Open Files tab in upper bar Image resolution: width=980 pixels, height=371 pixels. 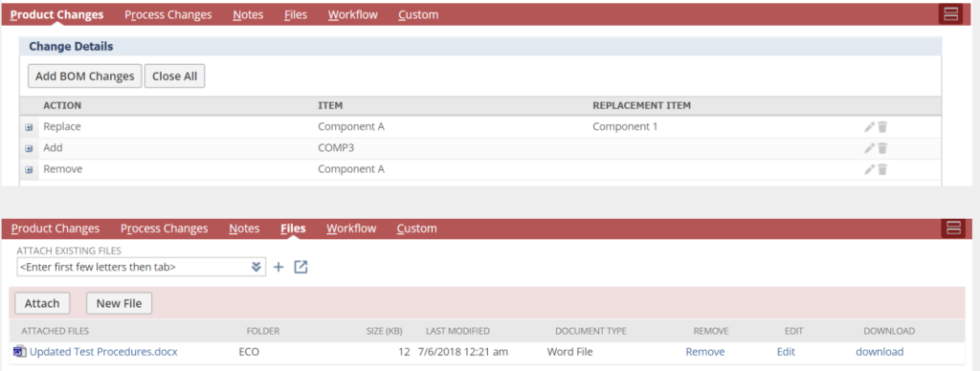point(296,14)
